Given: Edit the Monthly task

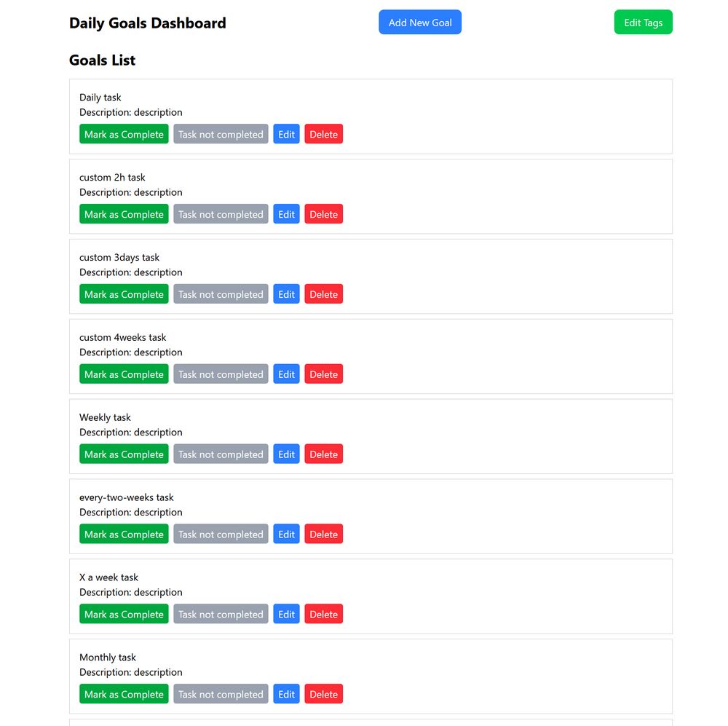Looking at the screenshot, I should [x=286, y=693].
